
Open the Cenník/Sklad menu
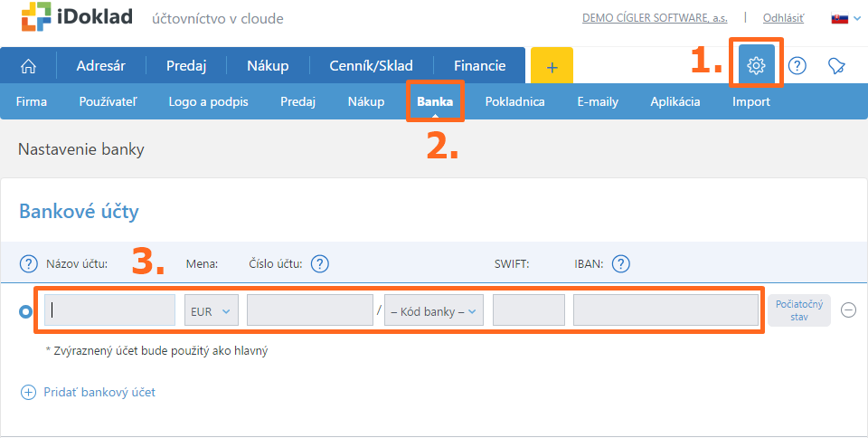tap(369, 65)
